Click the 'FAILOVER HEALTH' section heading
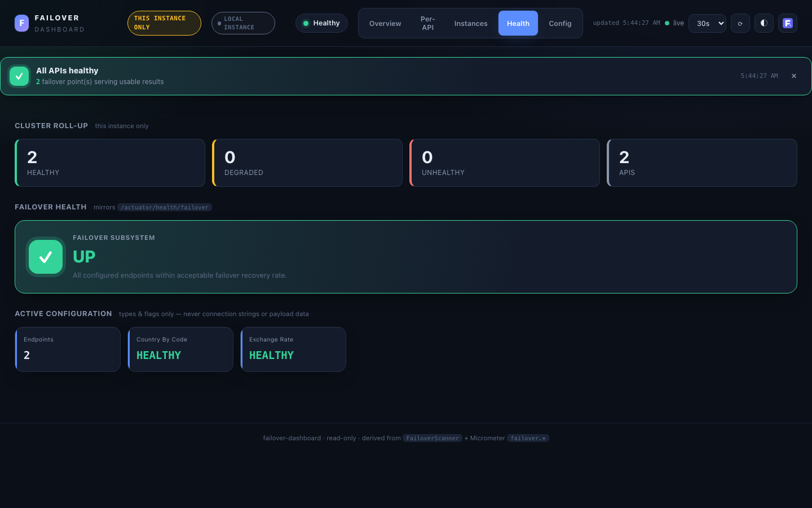Viewport: 812px width, 508px height. [51, 207]
